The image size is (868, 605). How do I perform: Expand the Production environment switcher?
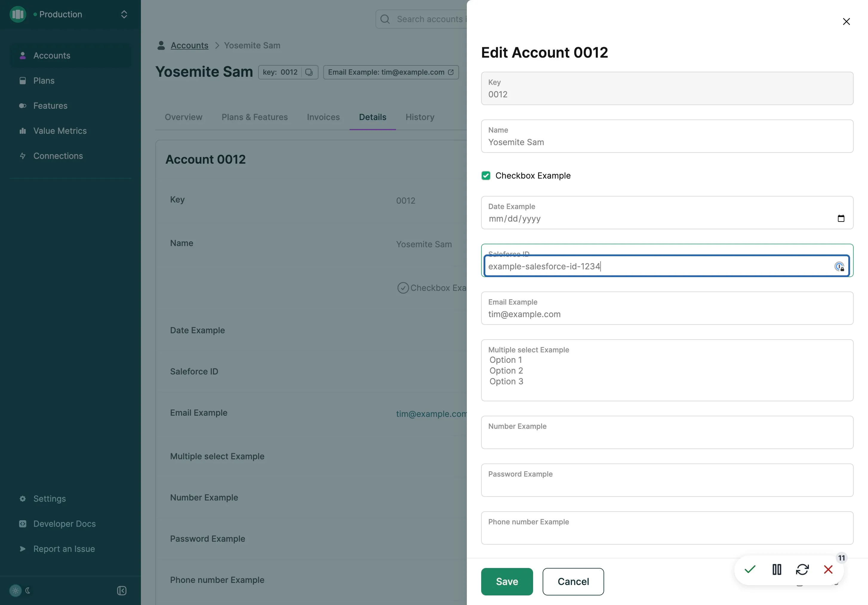(x=124, y=14)
